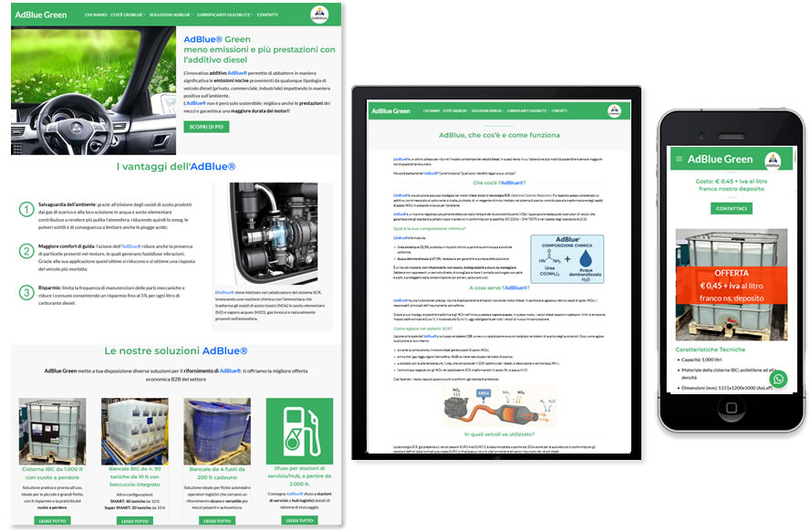Click the SCOPRI DI PIÙ button
The width and height of the screenshot is (811, 532).
point(206,127)
